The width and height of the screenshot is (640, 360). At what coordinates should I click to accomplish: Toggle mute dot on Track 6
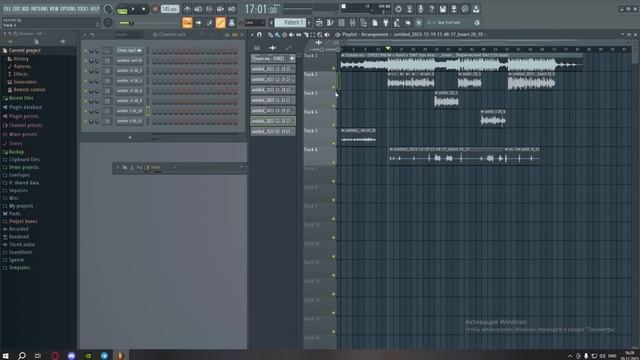[x=333, y=162]
